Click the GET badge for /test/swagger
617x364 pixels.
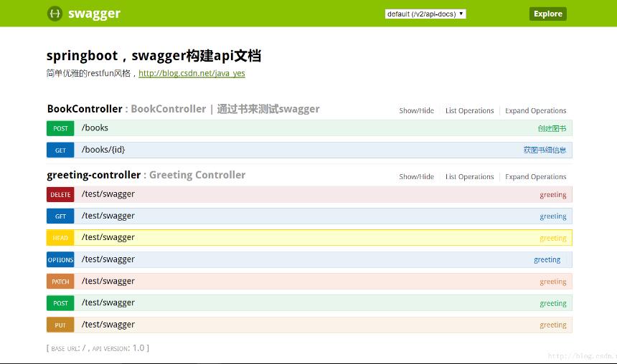60,216
